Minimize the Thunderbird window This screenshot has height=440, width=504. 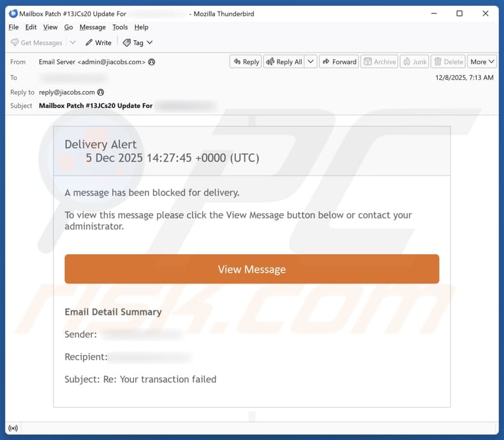click(434, 13)
